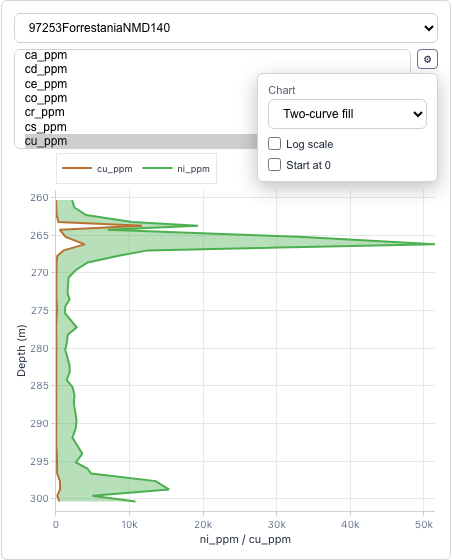Enable the Start at 0 checkbox
Image resolution: width=452 pixels, height=560 pixels.
point(275,165)
